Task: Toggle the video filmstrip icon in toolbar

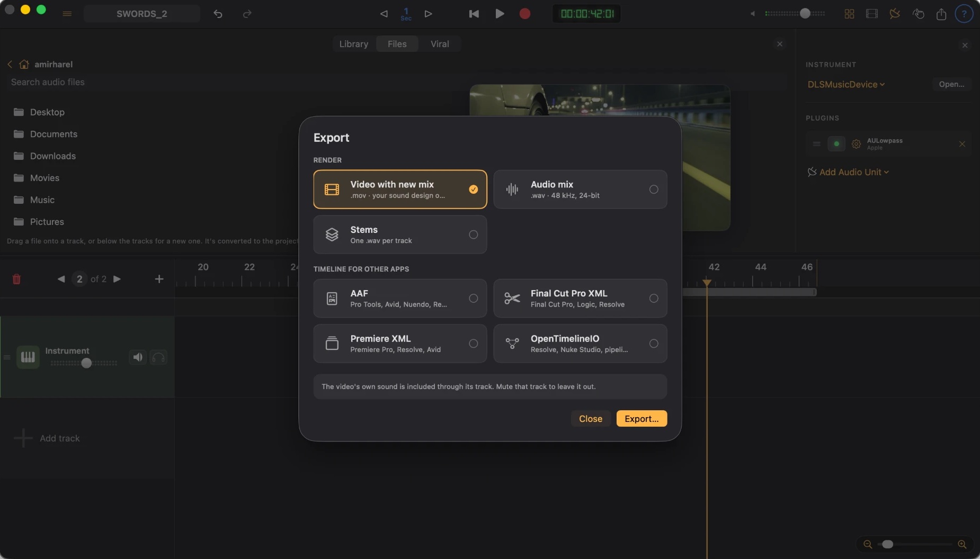Action: 872,14
